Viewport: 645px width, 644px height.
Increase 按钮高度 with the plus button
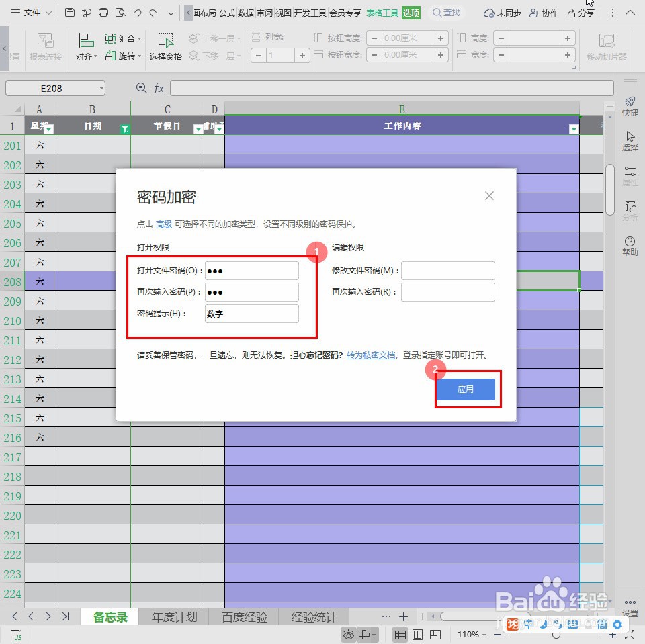point(440,38)
